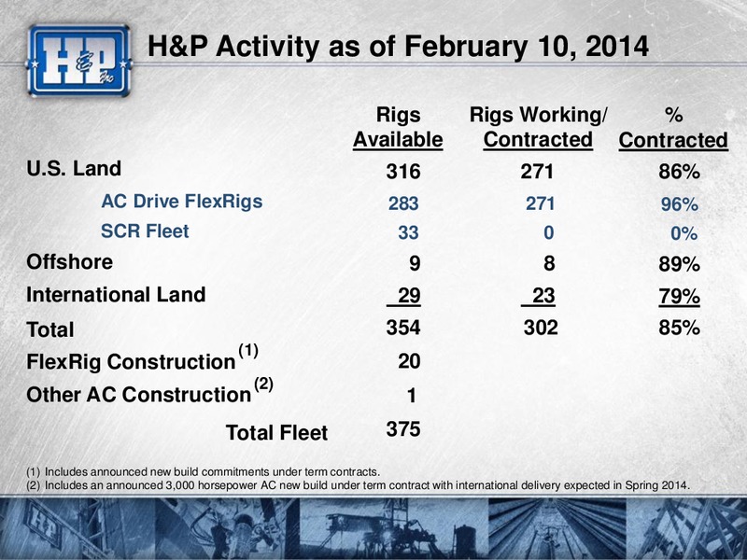Select the 'Total' row label
The width and height of the screenshot is (747, 560).
(50, 329)
